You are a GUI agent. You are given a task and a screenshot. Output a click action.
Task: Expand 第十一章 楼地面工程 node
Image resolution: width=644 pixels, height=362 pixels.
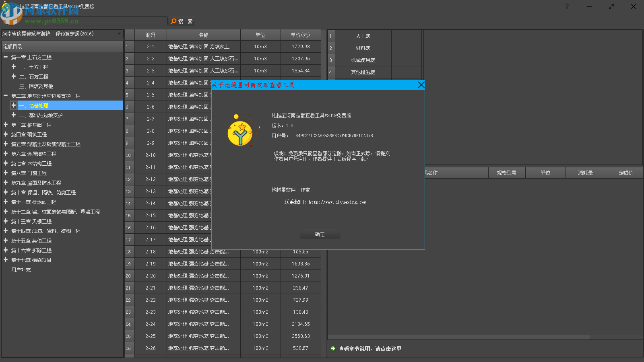[x=6, y=202]
